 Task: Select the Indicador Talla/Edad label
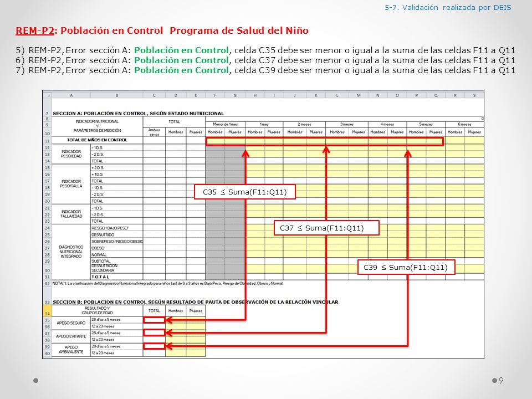pyautogui.click(x=71, y=214)
